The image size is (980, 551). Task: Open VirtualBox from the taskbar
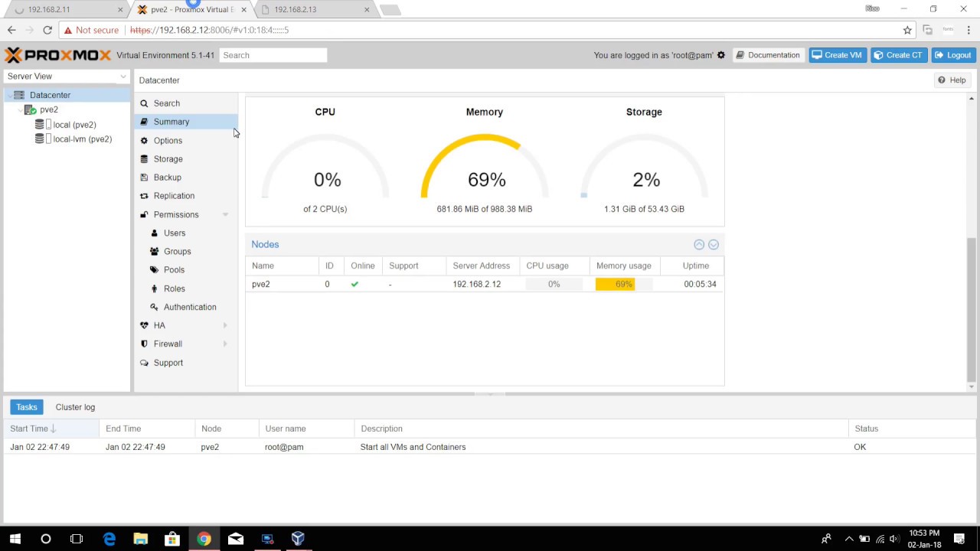[x=298, y=539]
